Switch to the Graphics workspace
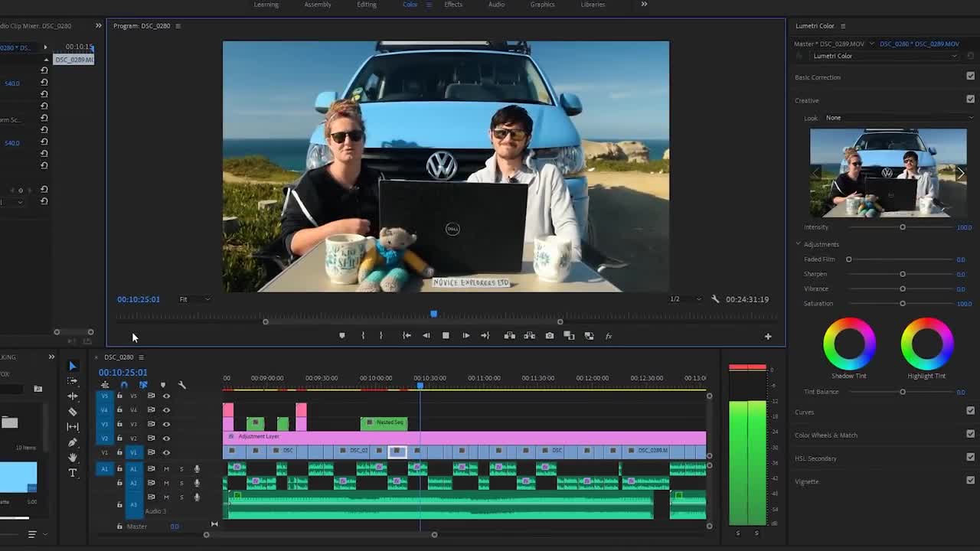 click(542, 5)
